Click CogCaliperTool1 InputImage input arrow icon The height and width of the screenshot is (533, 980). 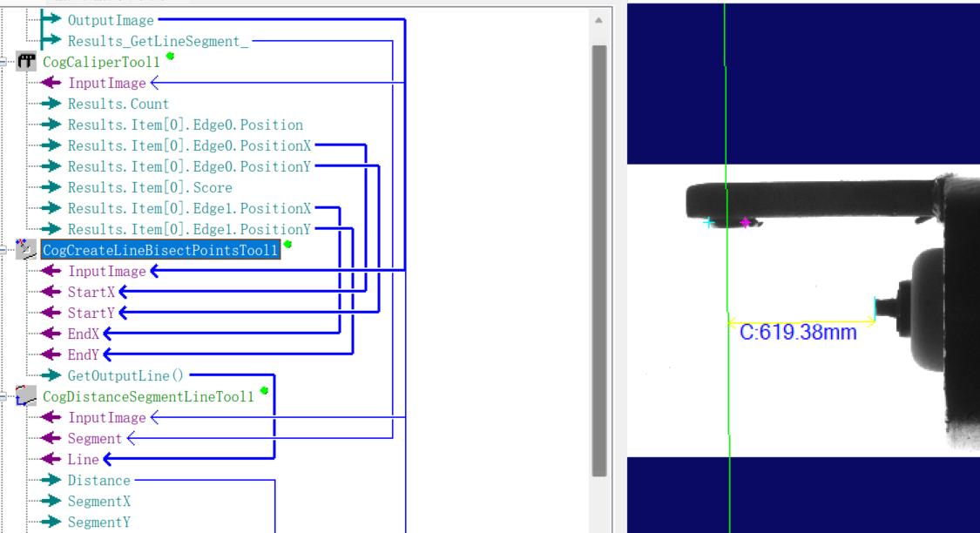51,83
